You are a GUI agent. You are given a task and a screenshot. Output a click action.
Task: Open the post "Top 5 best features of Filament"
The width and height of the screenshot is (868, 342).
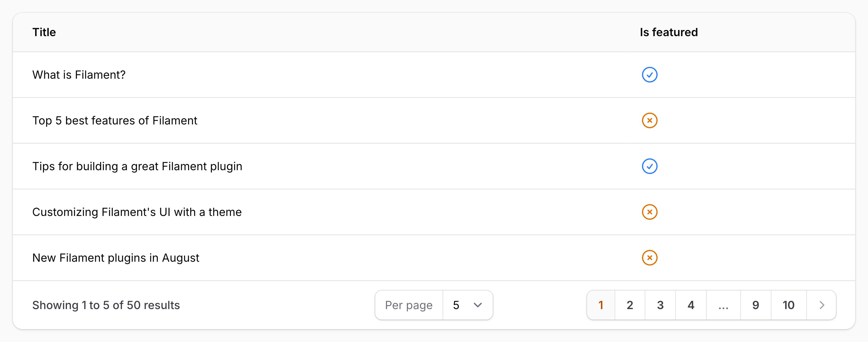pos(115,120)
